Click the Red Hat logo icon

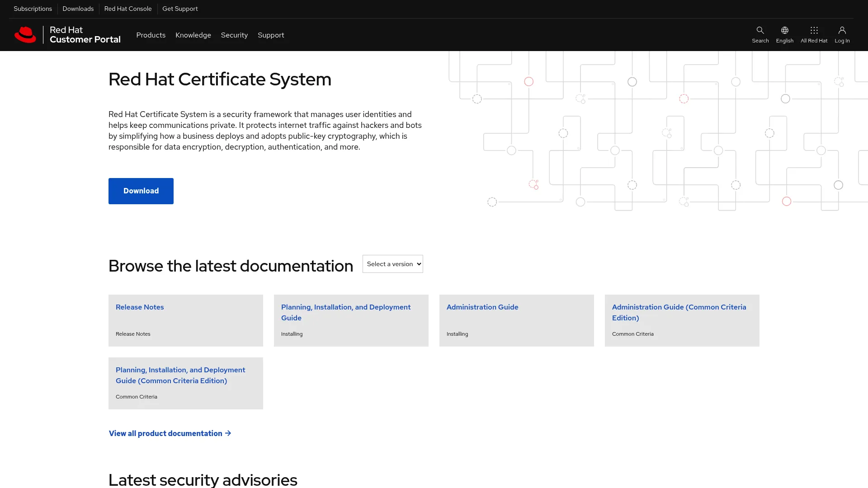tap(25, 35)
